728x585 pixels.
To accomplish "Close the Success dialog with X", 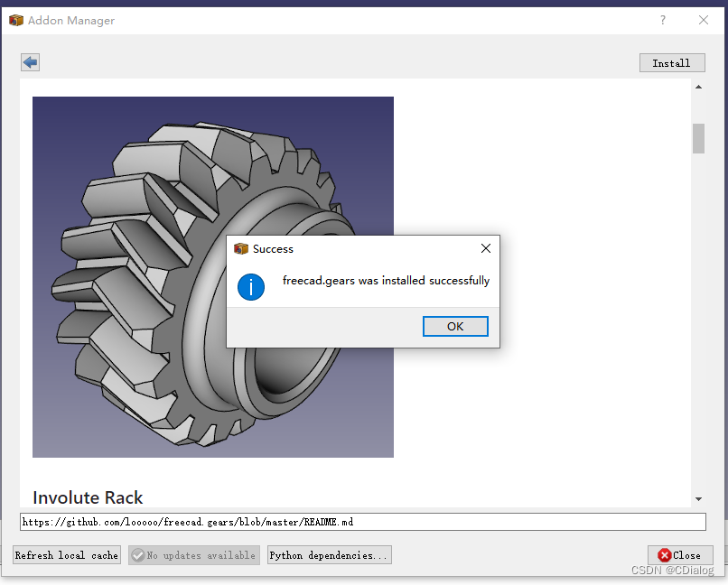I will 486,248.
